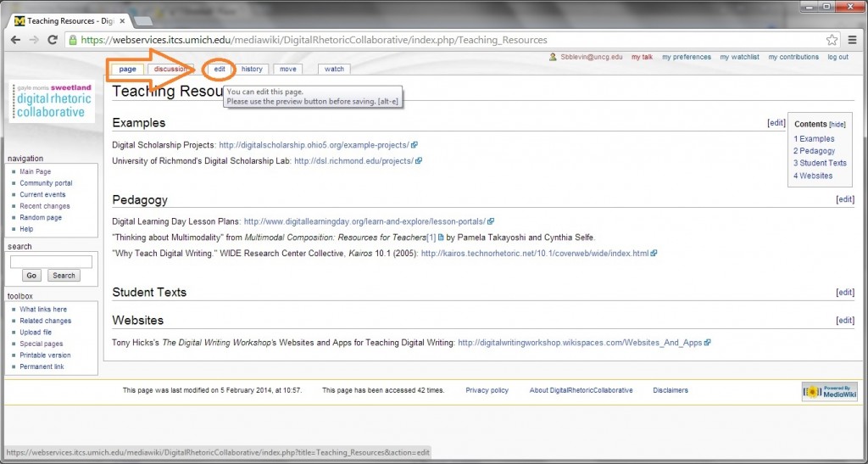The image size is (868, 464).
Task: Edit the Examples section
Action: click(x=776, y=123)
